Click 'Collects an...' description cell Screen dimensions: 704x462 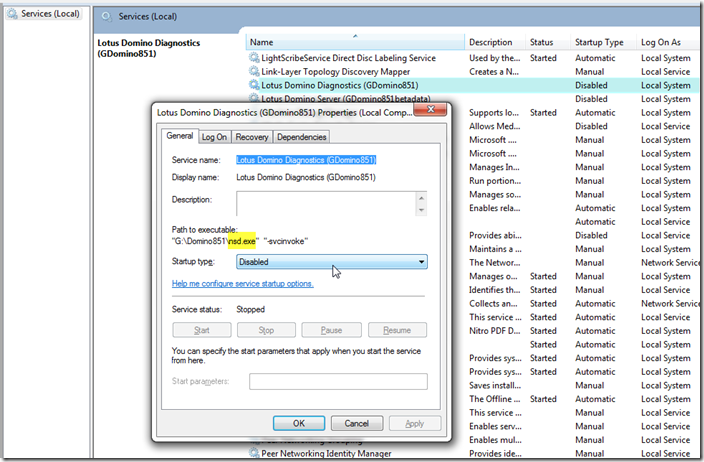[493, 304]
